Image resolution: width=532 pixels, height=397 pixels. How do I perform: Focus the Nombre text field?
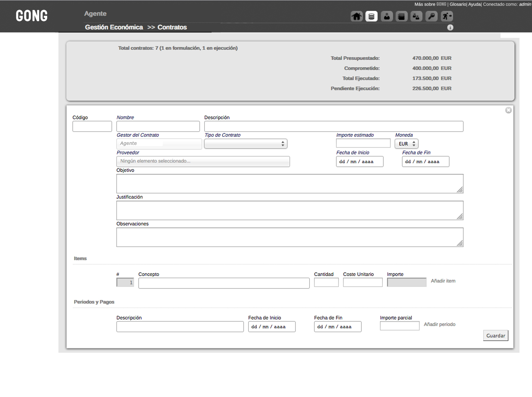pyautogui.click(x=158, y=126)
